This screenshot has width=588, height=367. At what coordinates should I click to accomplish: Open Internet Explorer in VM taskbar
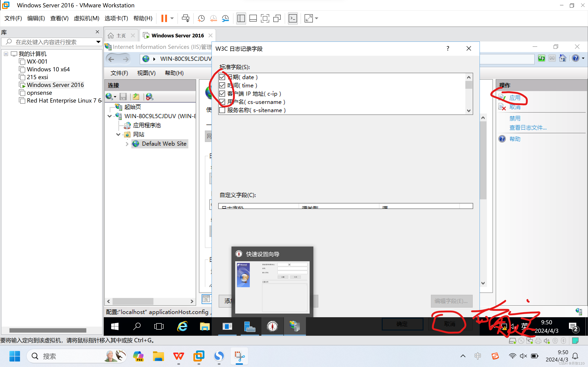click(x=182, y=326)
